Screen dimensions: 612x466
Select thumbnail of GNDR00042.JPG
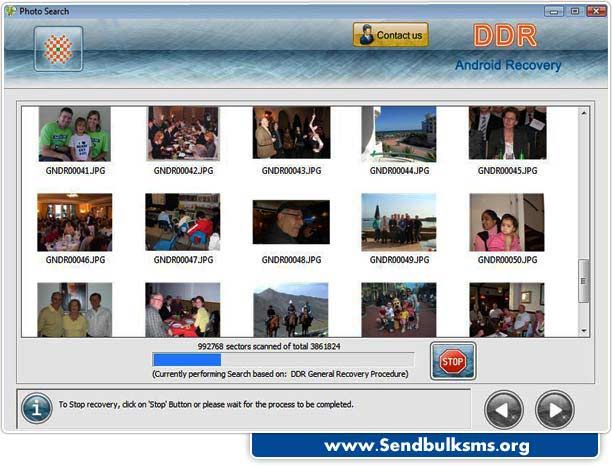point(183,133)
